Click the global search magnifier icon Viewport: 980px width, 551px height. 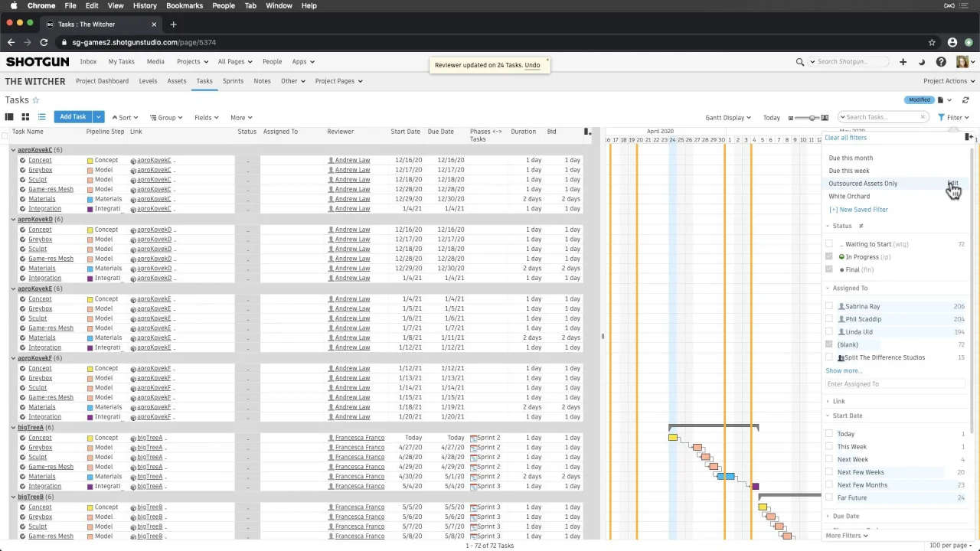click(800, 62)
